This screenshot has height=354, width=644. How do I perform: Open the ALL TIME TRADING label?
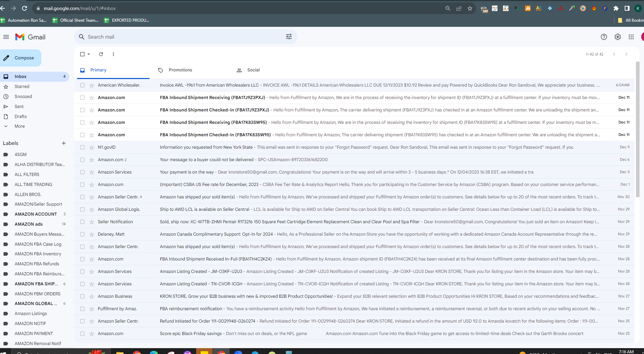click(x=33, y=185)
